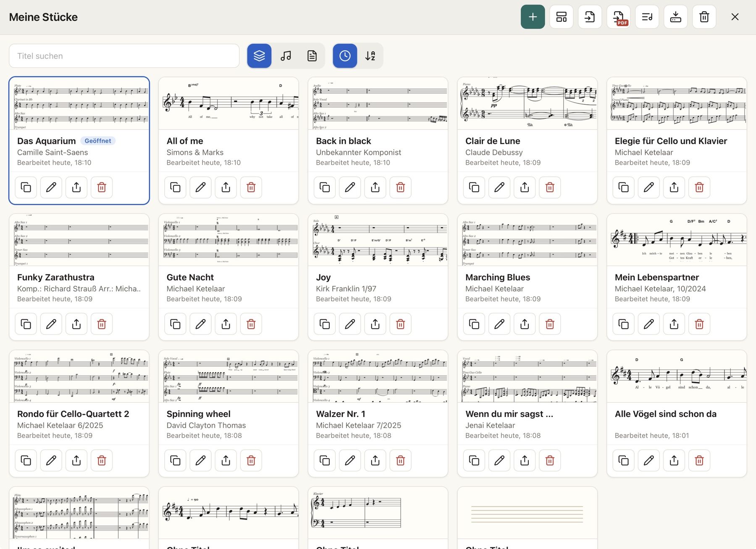Image resolution: width=756 pixels, height=549 pixels.
Task: Select the Spinning wheel title text
Action: [198, 414]
